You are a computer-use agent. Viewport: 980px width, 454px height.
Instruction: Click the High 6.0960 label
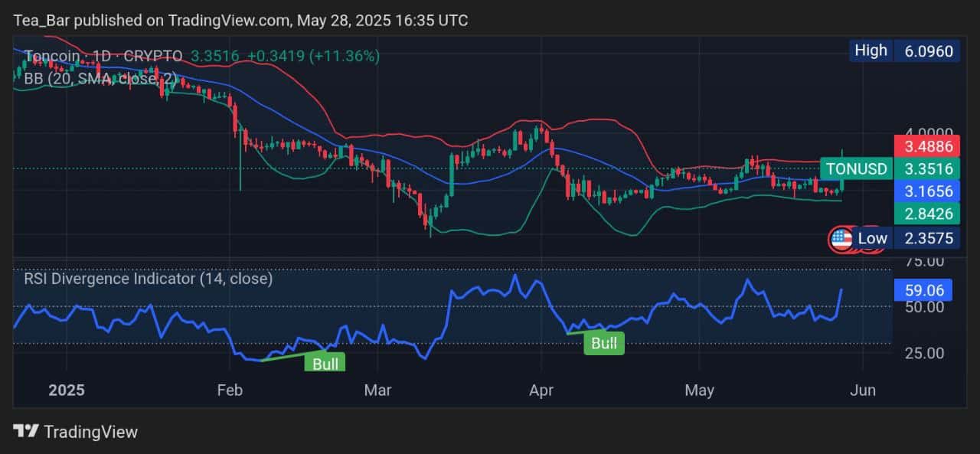[x=904, y=51]
